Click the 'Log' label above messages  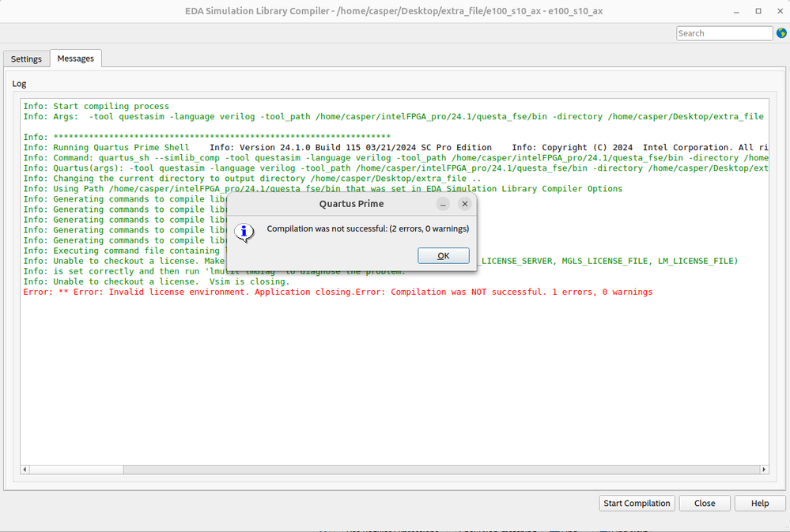click(x=19, y=84)
